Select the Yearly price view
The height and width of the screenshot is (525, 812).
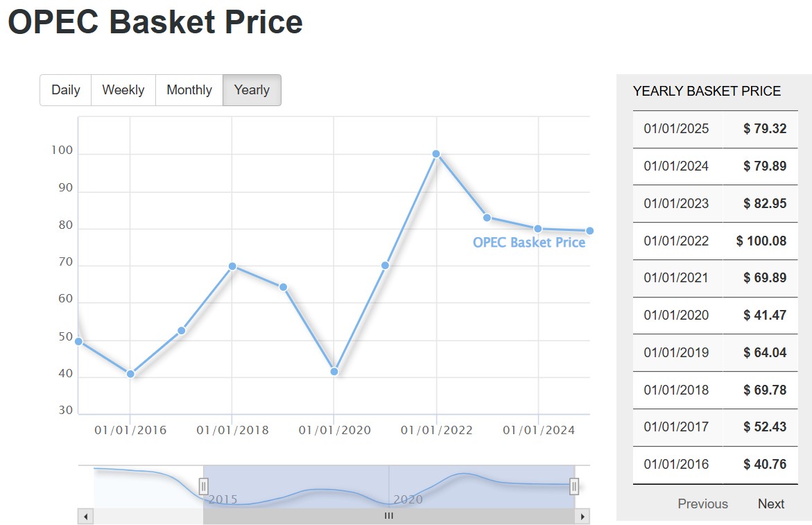click(x=252, y=90)
